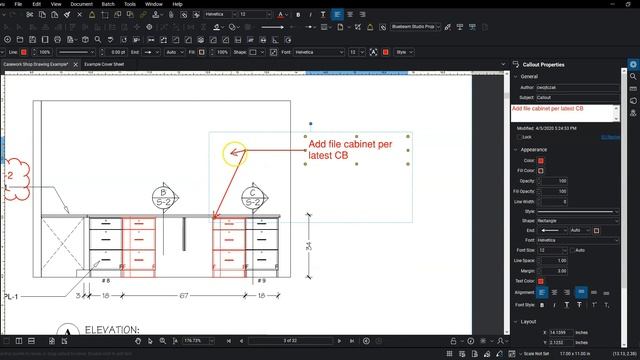The width and height of the screenshot is (640, 360).
Task: Go to next page in bottom navigation bar
Action: coord(339,341)
